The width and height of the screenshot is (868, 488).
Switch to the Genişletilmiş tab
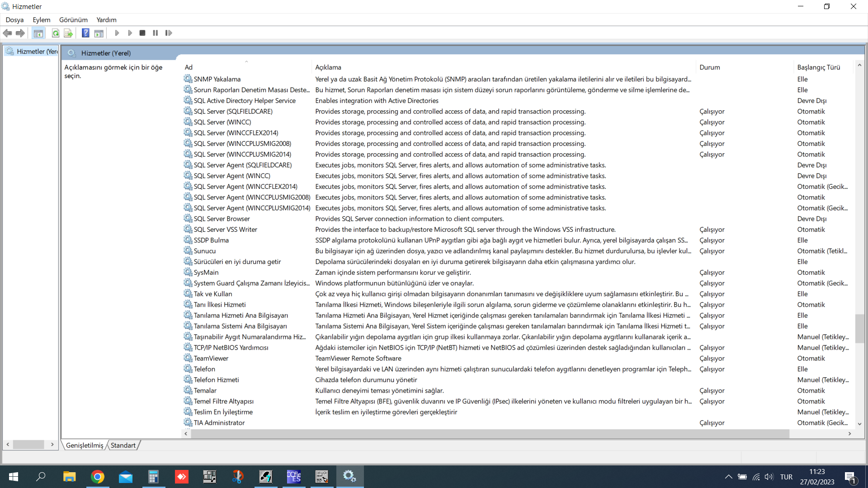pos(85,446)
